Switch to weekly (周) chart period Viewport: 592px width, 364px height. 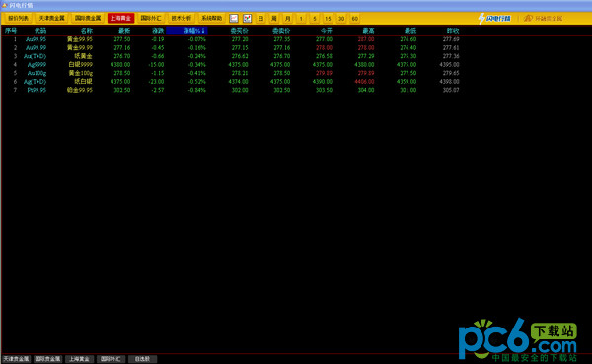click(274, 18)
